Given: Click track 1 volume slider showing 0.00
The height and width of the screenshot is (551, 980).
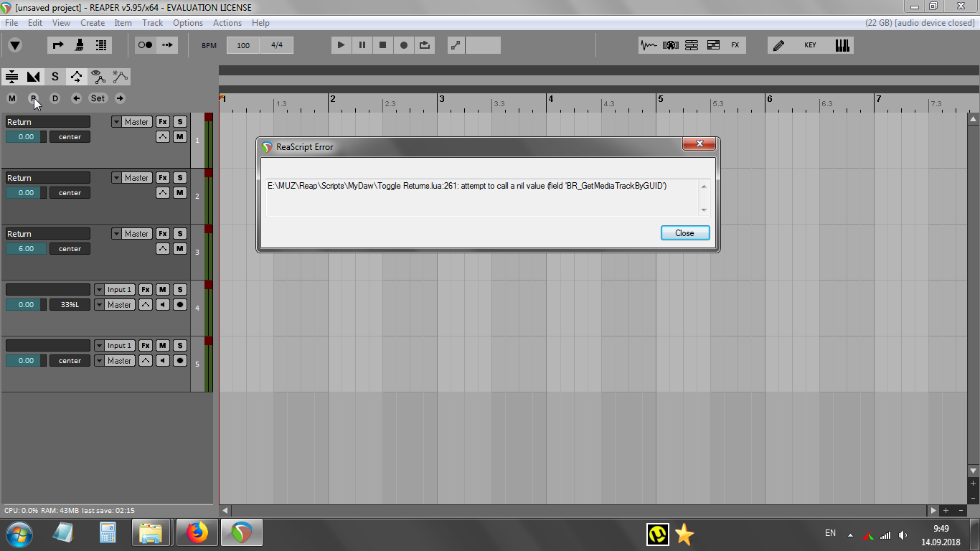Looking at the screenshot, I should (26, 137).
